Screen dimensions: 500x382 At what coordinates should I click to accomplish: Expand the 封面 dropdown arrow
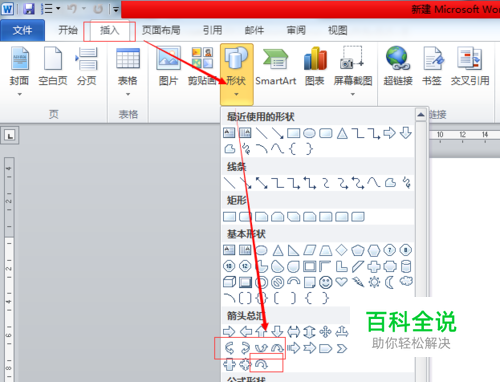pos(20,94)
